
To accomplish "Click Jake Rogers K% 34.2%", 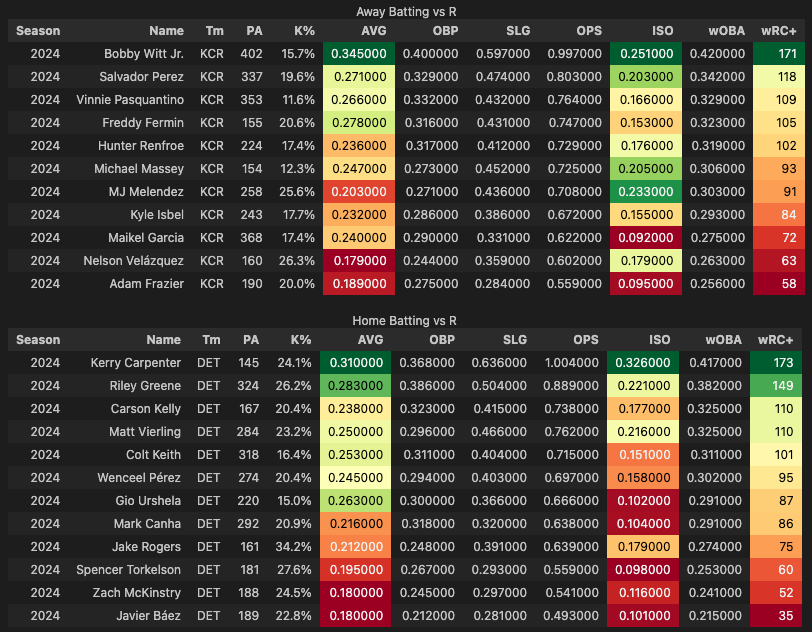I will [x=293, y=547].
